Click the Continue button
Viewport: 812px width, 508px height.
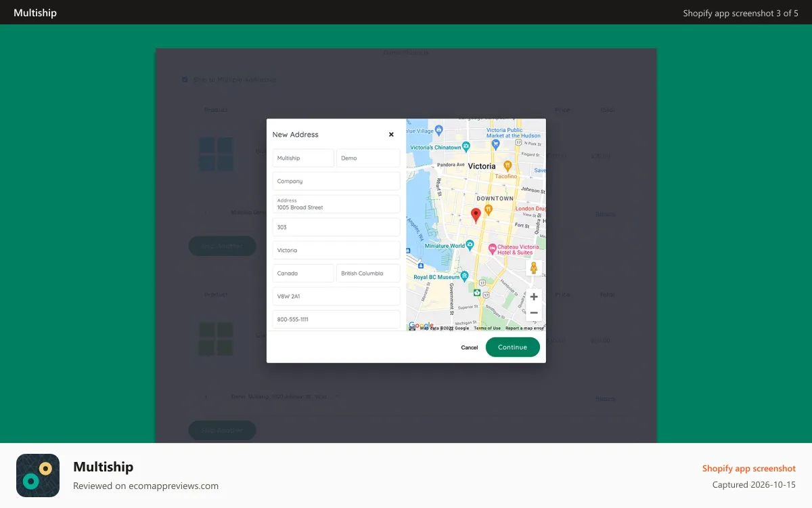click(x=512, y=347)
